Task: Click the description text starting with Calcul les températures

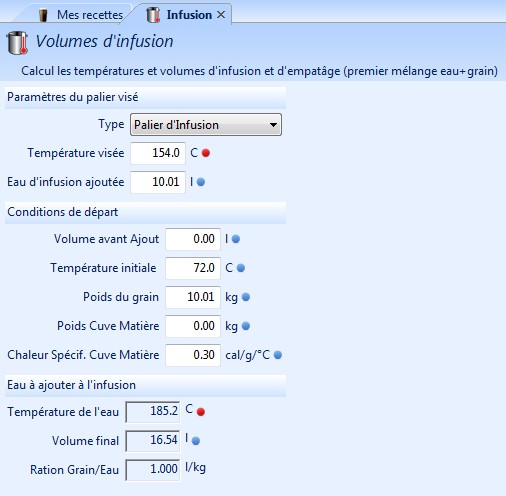Action: (x=259, y=71)
